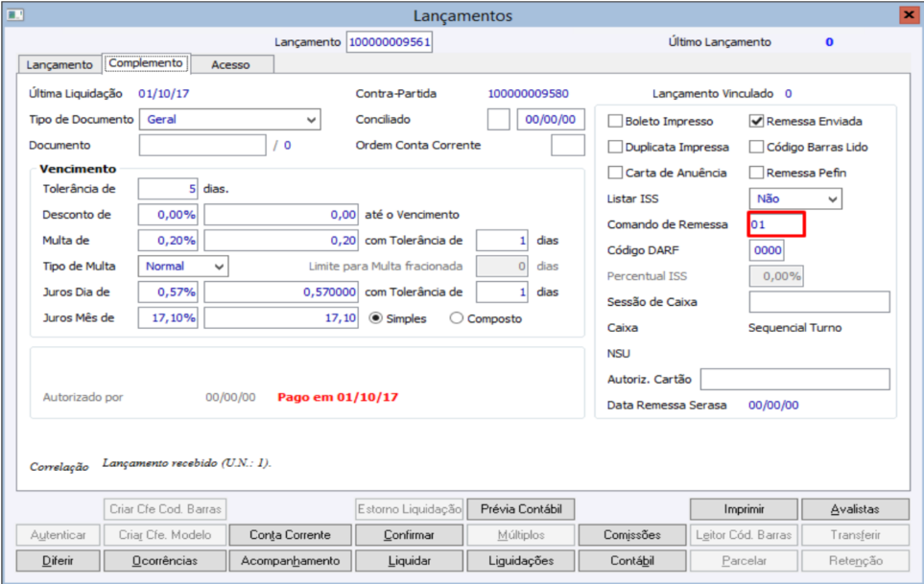
Task: Choose the Composto interest option
Action: coord(456,318)
